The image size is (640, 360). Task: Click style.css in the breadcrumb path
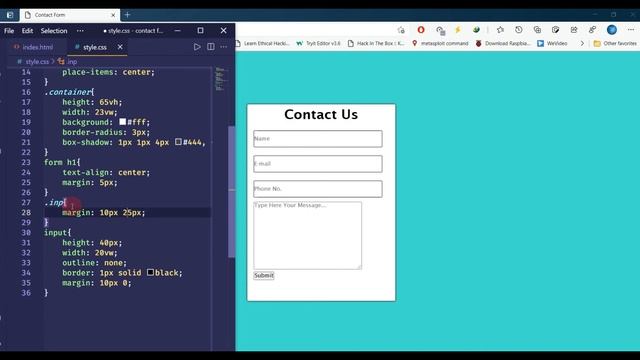37,62
